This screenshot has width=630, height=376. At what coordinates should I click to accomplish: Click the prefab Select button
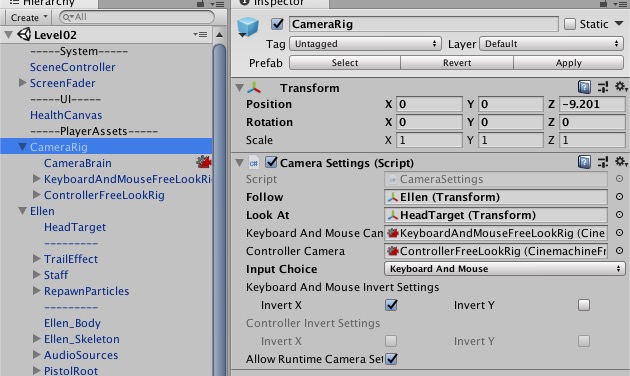345,63
